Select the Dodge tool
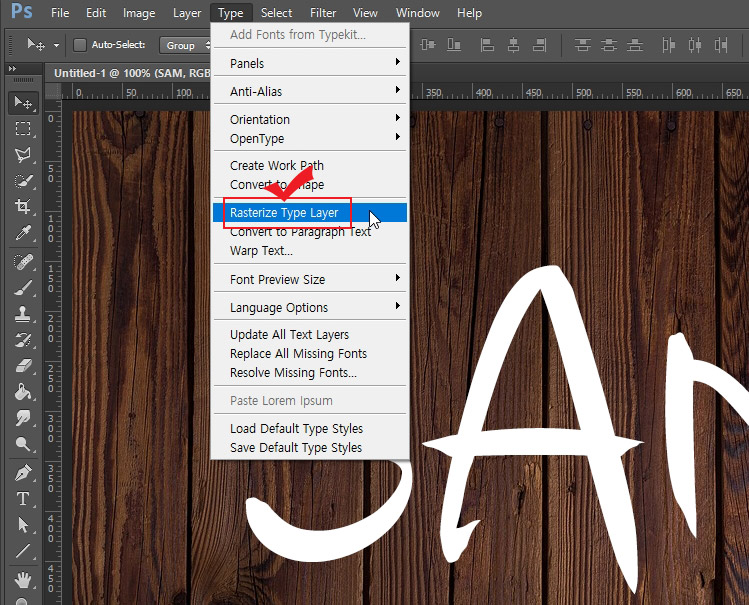 (x=23, y=444)
